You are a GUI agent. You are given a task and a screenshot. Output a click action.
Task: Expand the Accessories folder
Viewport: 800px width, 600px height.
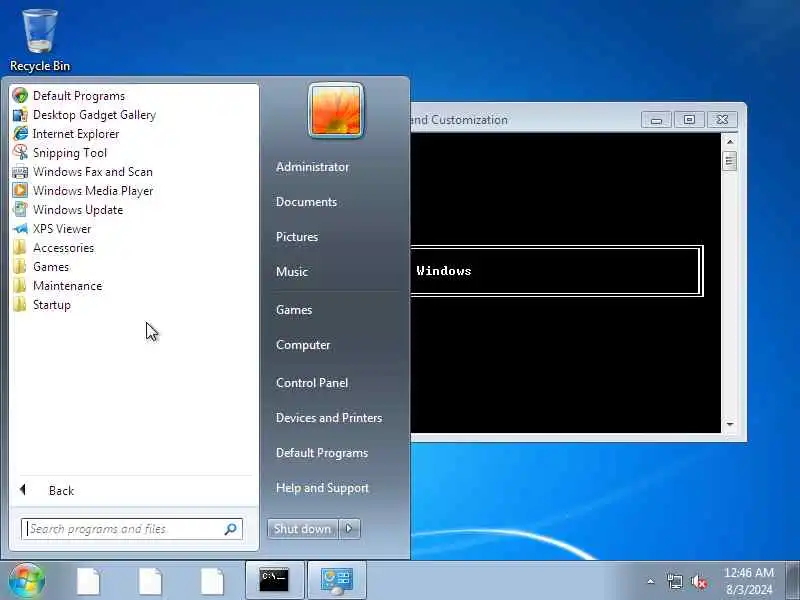coord(133,247)
